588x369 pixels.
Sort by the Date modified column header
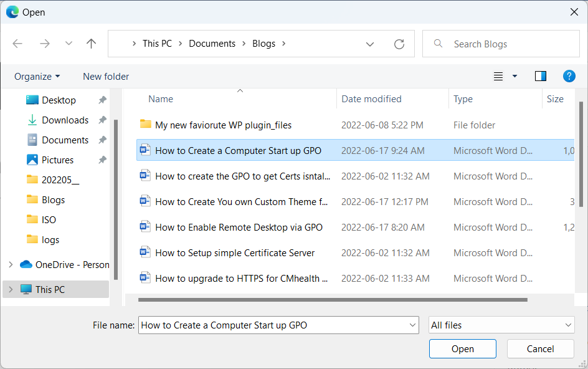pyautogui.click(x=371, y=99)
